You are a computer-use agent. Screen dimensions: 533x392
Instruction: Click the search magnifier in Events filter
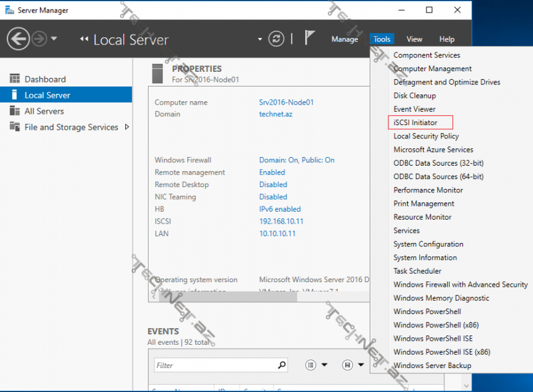pos(282,365)
